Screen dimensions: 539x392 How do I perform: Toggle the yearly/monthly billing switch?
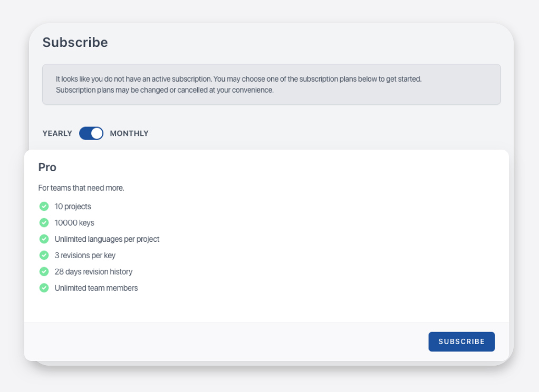91,133
